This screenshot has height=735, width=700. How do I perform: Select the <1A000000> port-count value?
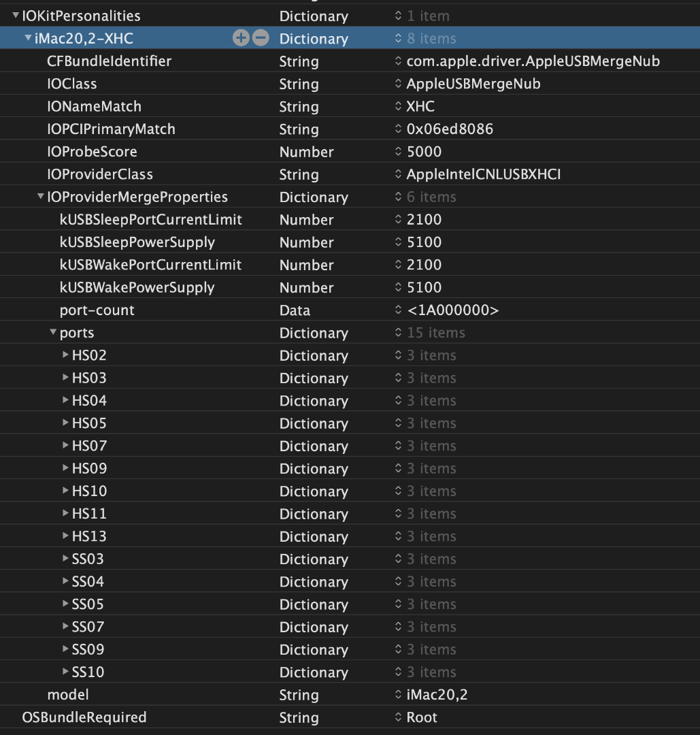[452, 310]
